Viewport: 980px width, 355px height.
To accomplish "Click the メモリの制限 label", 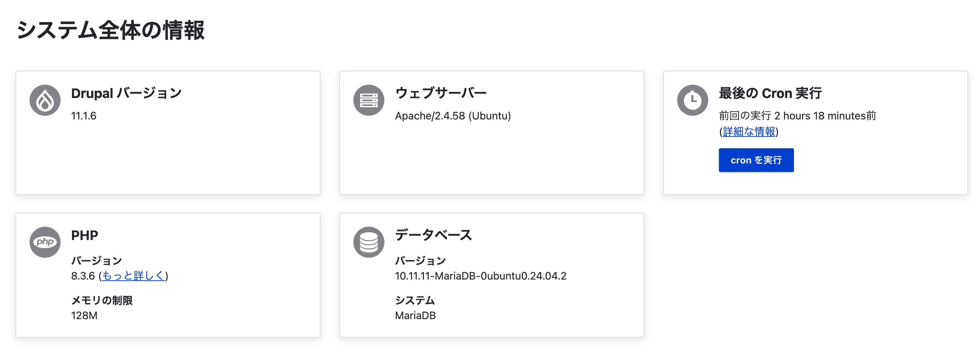I will pos(102,301).
